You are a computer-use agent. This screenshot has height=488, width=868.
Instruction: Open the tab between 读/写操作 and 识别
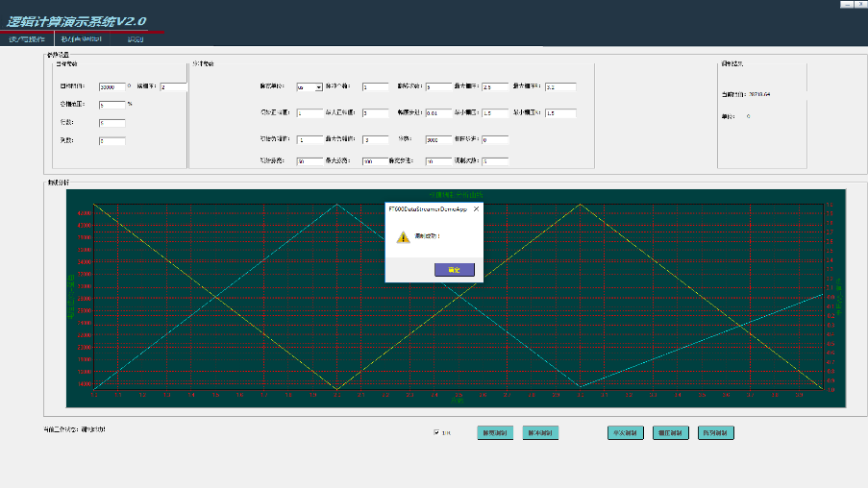point(82,39)
